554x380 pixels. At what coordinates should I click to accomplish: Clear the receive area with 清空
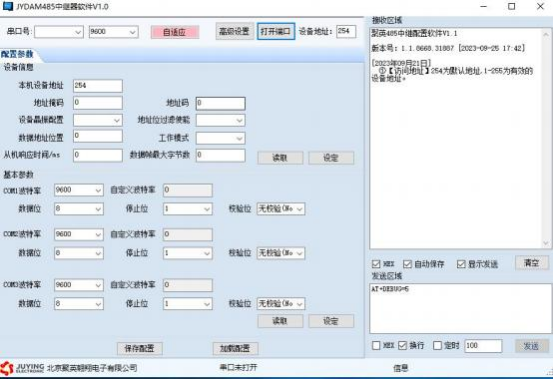pos(532,263)
